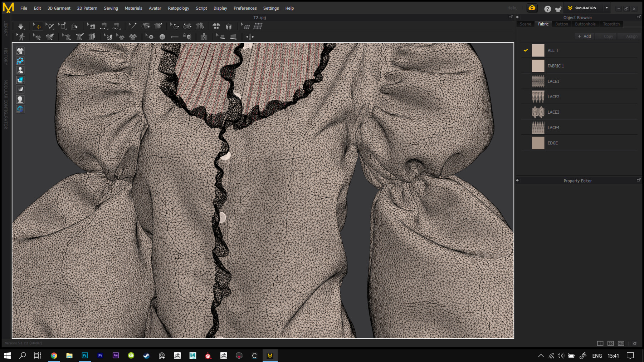Switch to the Topstitch tab
Screen dimensions: 644x362
[611, 24]
